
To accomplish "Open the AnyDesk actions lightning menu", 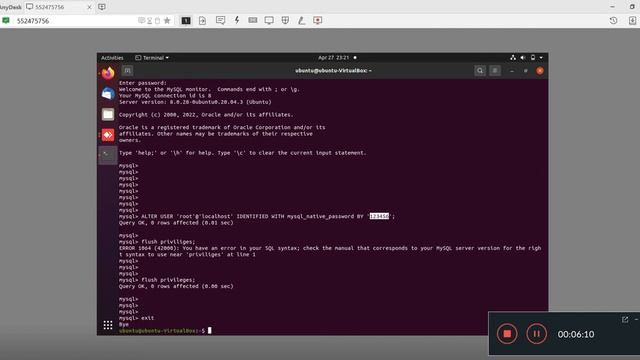I will [237, 20].
